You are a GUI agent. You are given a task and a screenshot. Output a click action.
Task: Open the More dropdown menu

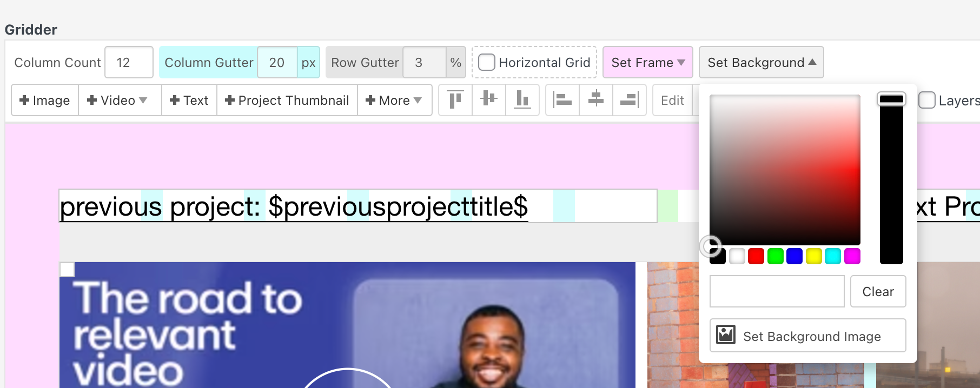[394, 101]
